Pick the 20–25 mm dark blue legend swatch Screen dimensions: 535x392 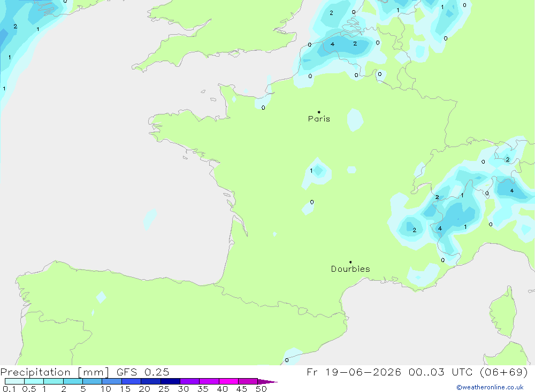[151, 381]
